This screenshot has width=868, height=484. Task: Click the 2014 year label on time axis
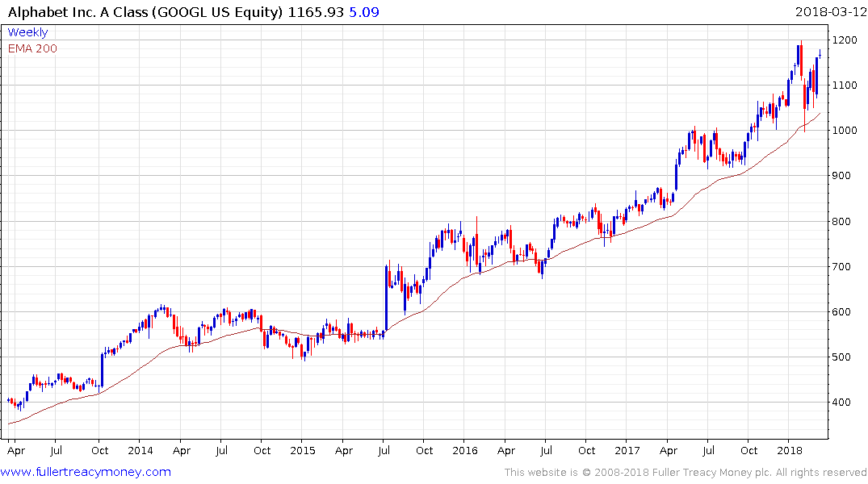pos(140,450)
